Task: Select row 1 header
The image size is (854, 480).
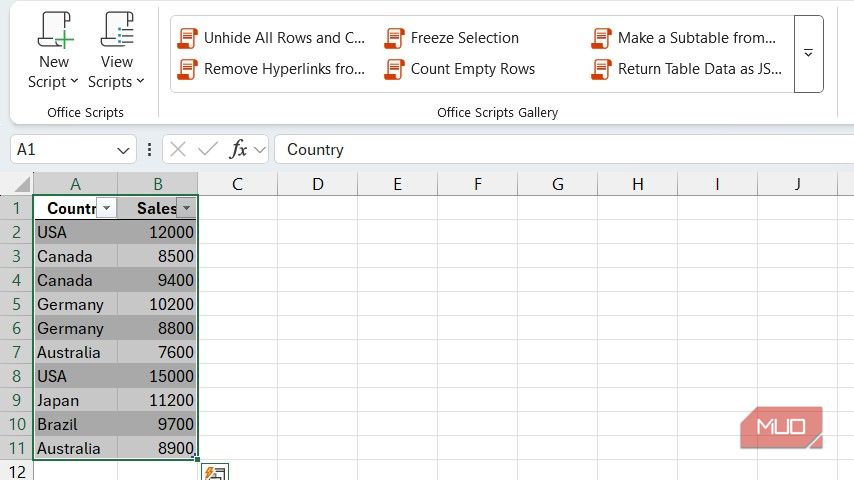Action: click(16, 208)
